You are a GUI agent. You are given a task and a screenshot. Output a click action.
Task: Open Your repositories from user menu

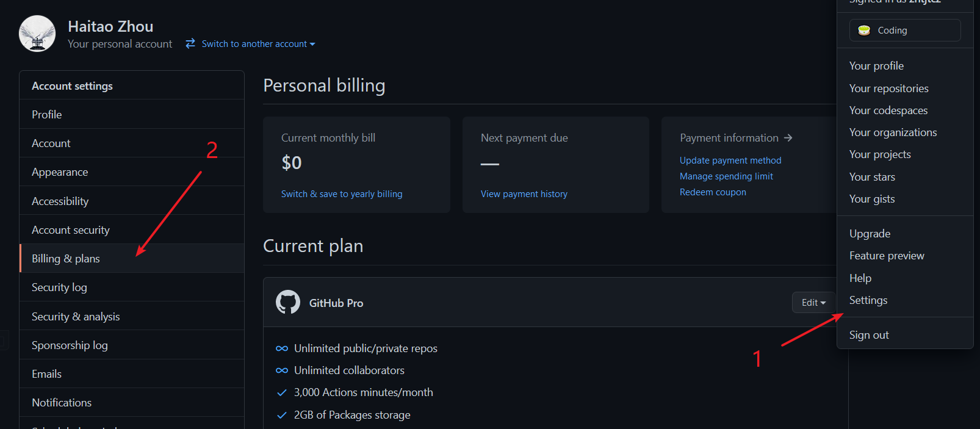[905, 88]
